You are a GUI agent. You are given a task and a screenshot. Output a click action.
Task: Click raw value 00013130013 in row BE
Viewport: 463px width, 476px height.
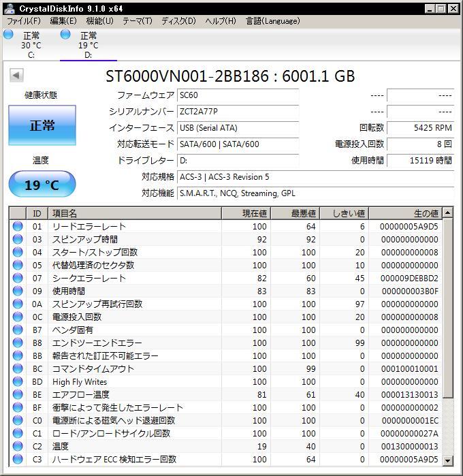pyautogui.click(x=410, y=395)
